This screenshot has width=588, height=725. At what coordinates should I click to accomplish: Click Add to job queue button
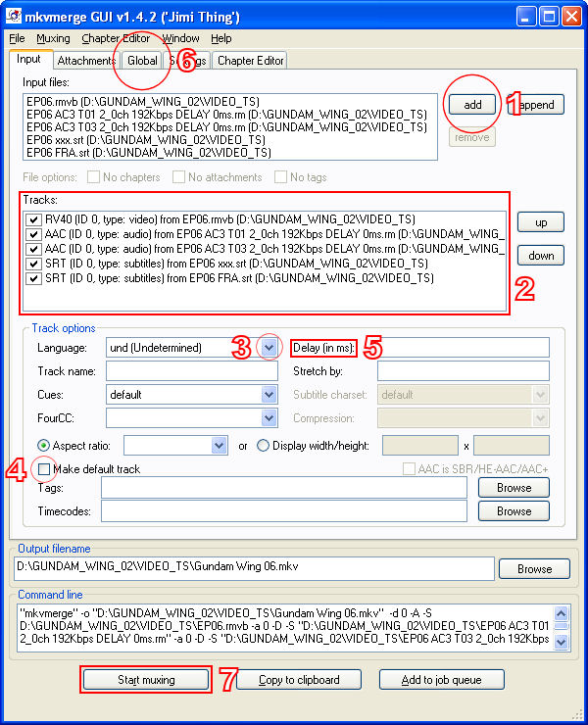(x=441, y=680)
